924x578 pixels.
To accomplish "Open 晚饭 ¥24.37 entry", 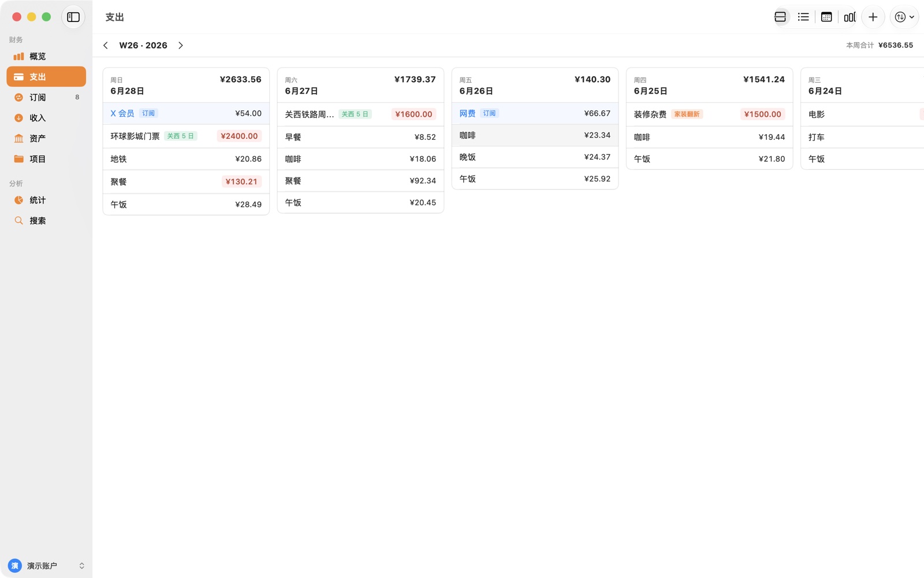I will tap(535, 157).
